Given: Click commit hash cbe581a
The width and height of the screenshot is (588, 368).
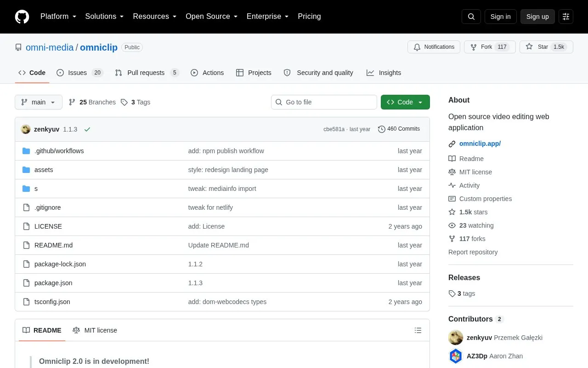Looking at the screenshot, I should click(x=334, y=129).
